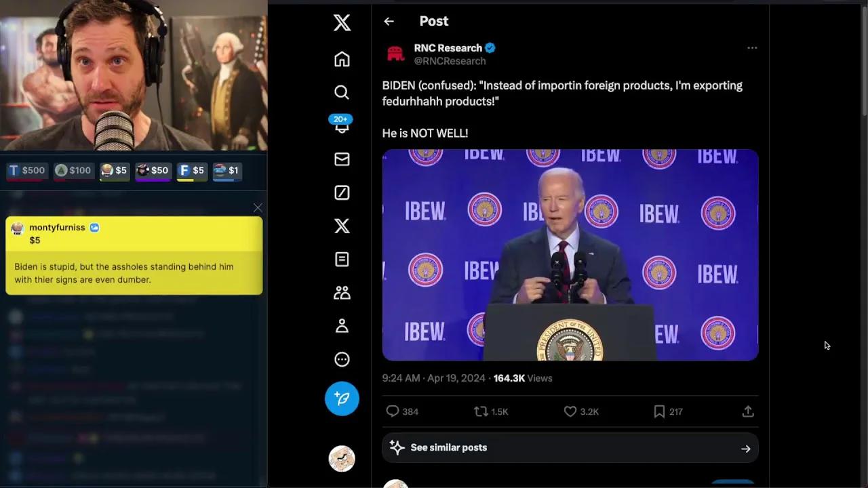Open More circle ellipsis icon
The image size is (868, 488).
[x=342, y=359]
